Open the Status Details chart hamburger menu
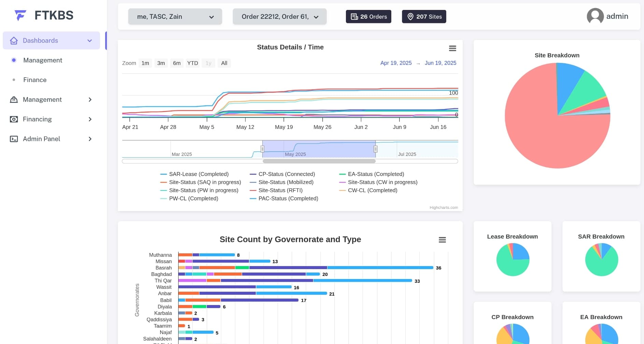The image size is (644, 344). coord(452,49)
